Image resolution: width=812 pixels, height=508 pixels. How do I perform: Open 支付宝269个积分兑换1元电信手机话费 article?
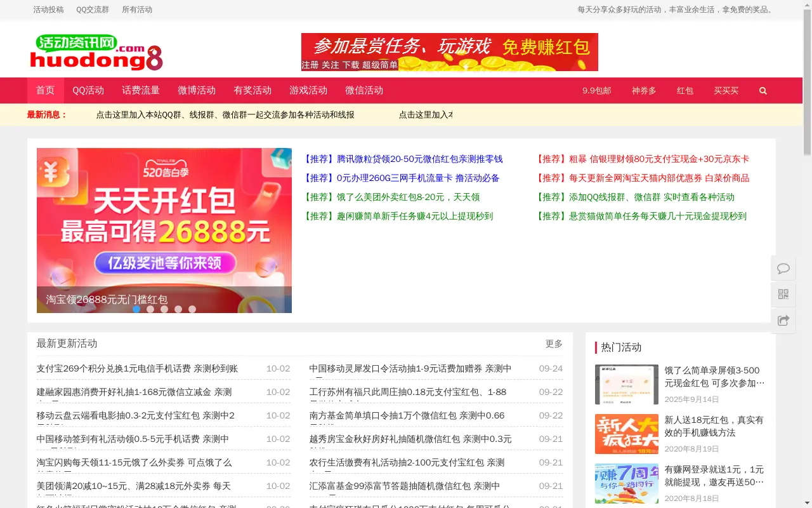(137, 368)
